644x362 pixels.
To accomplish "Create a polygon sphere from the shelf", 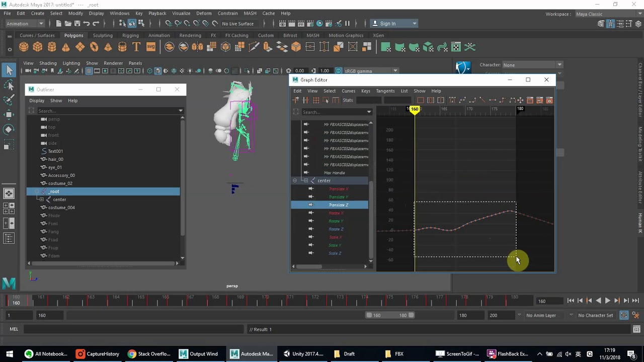I will click(x=24, y=47).
